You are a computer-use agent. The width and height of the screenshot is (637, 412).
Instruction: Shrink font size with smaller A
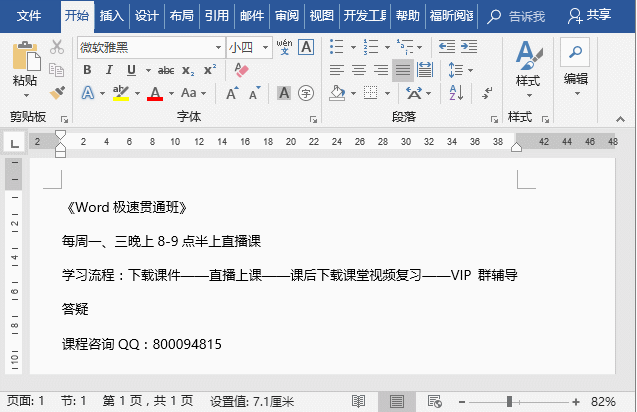(255, 93)
